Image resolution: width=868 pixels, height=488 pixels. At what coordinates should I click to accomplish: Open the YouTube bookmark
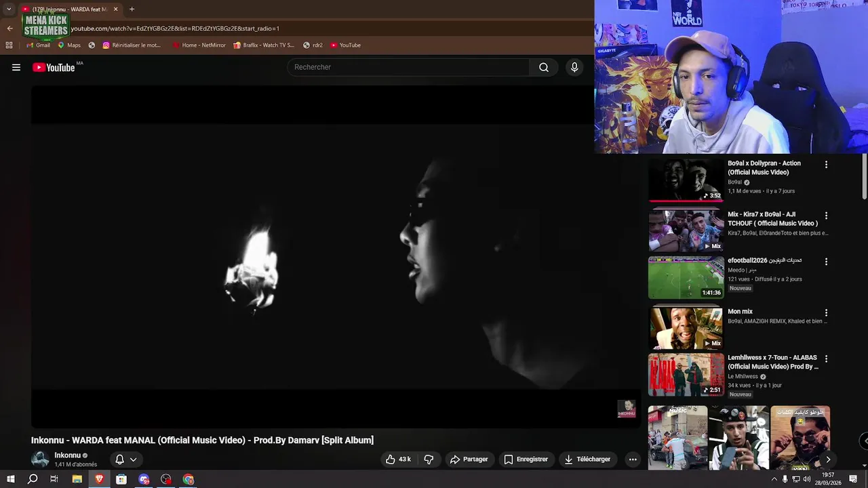point(345,45)
